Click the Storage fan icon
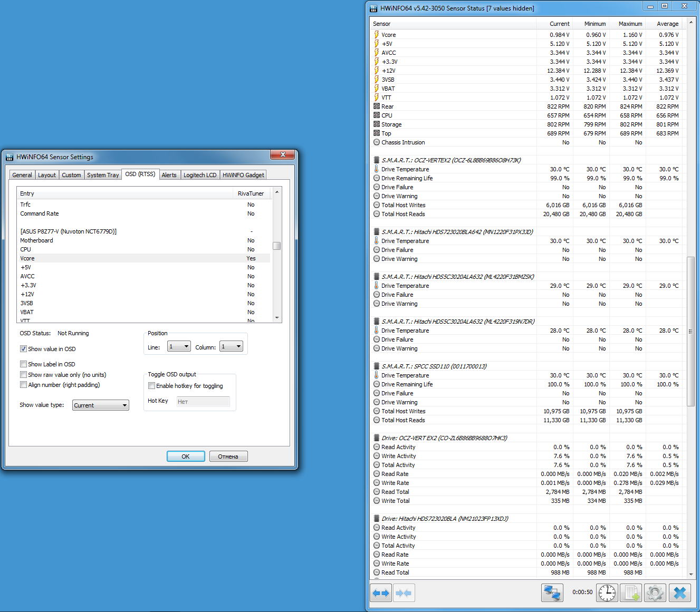 [x=377, y=124]
